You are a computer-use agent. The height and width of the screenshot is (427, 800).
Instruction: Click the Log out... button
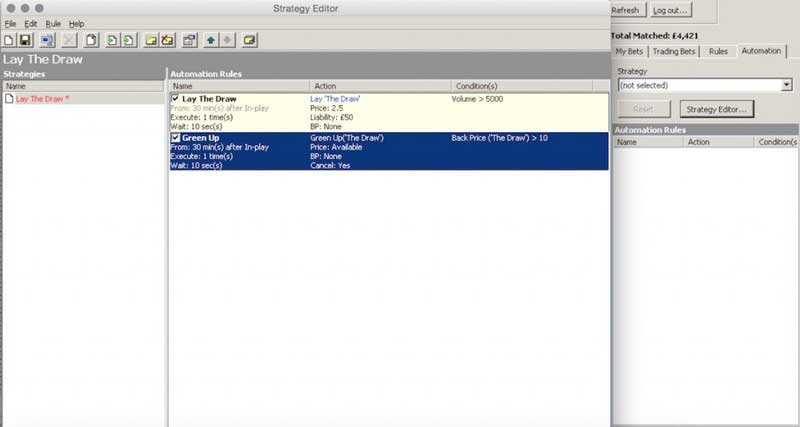(670, 10)
